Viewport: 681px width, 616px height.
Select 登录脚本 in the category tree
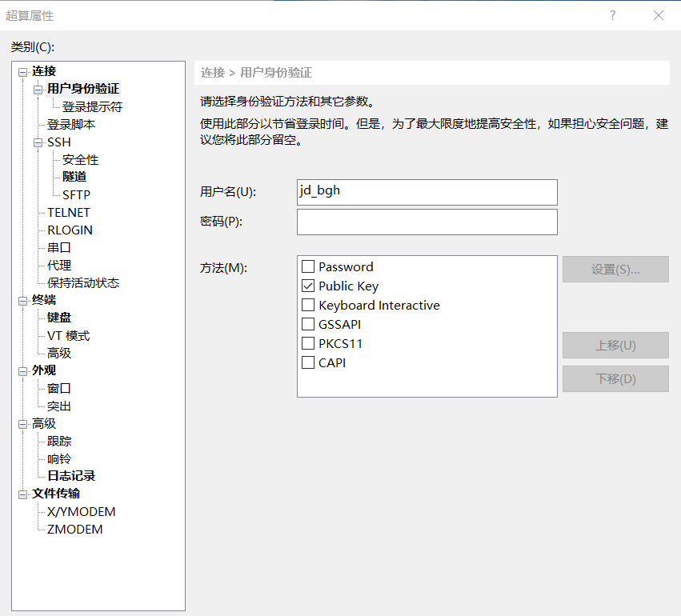tap(71, 125)
